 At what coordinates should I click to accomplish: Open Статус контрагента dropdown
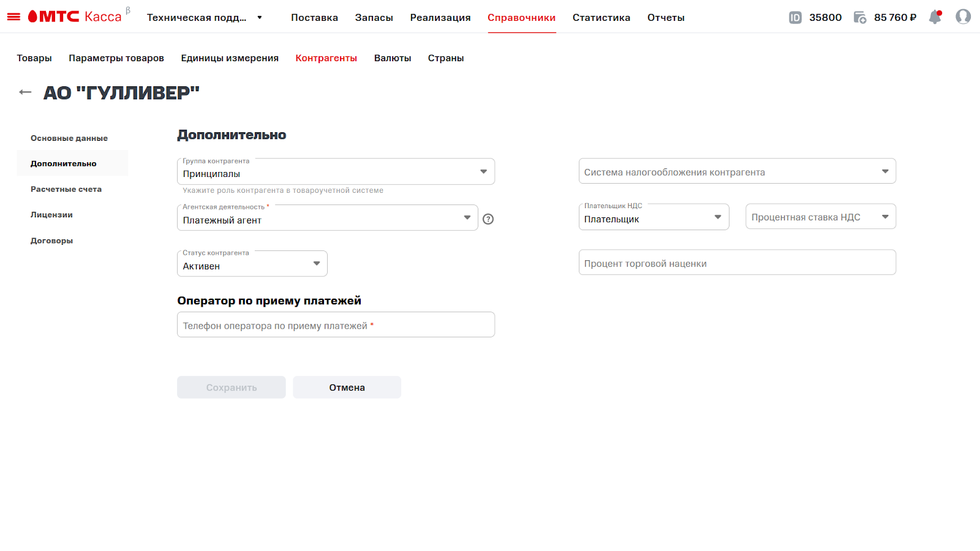tap(252, 264)
